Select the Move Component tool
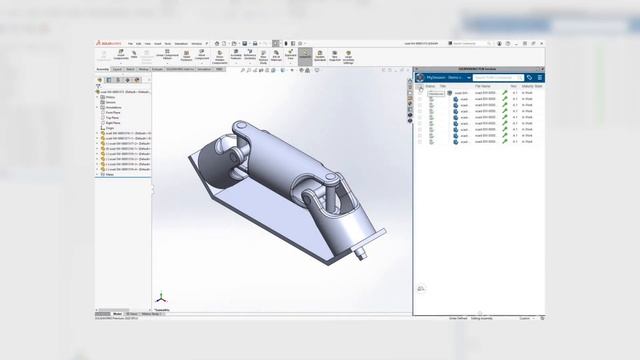 tap(202, 55)
